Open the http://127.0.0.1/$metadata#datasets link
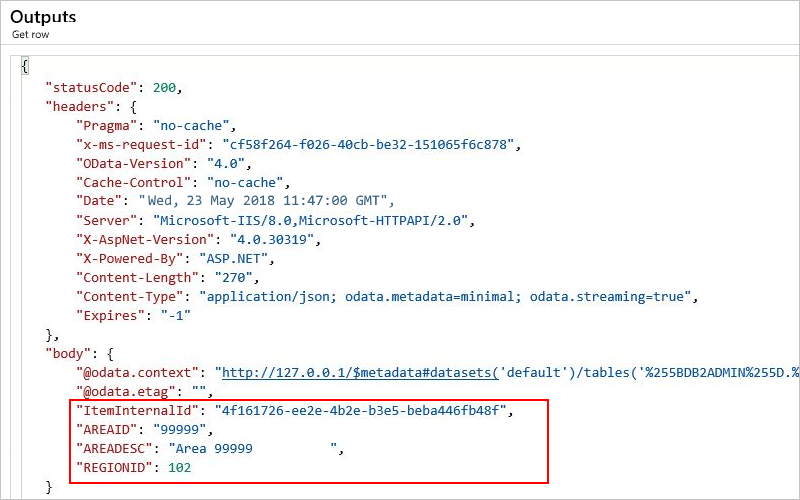 360,372
